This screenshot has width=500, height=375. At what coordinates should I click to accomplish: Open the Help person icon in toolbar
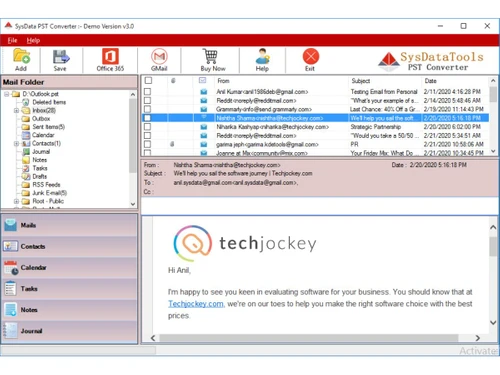pyautogui.click(x=262, y=56)
